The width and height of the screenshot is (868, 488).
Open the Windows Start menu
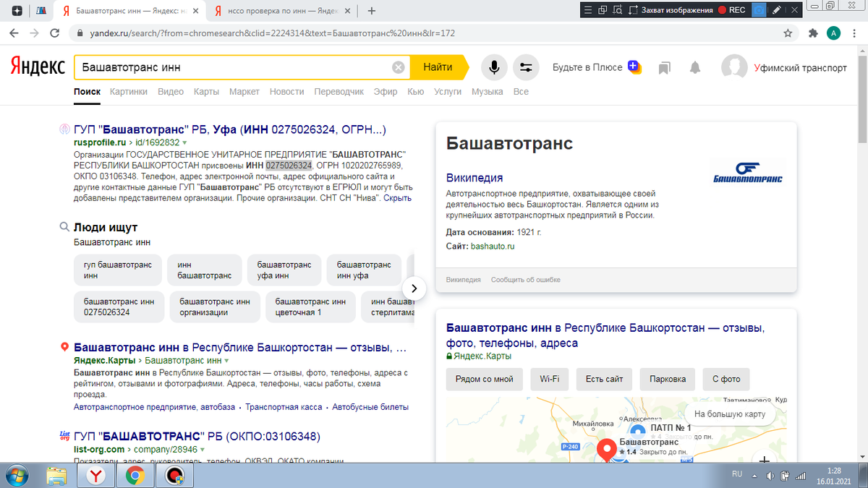(x=17, y=475)
